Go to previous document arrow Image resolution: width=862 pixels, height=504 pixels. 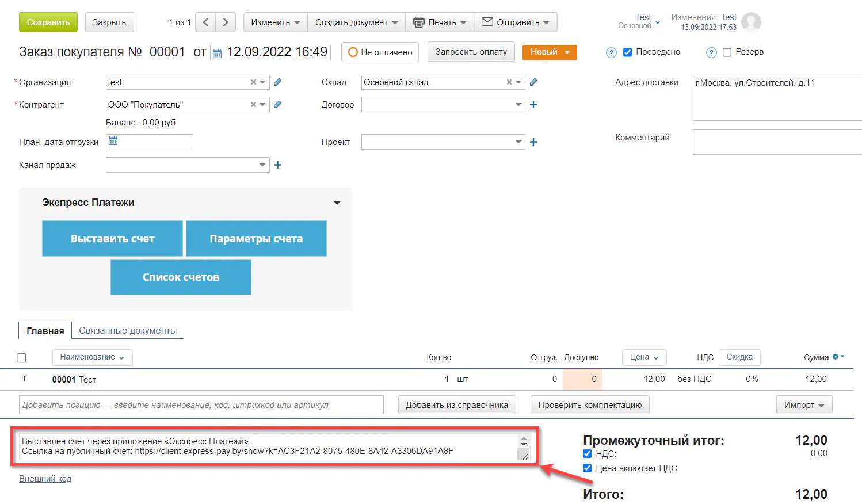205,22
